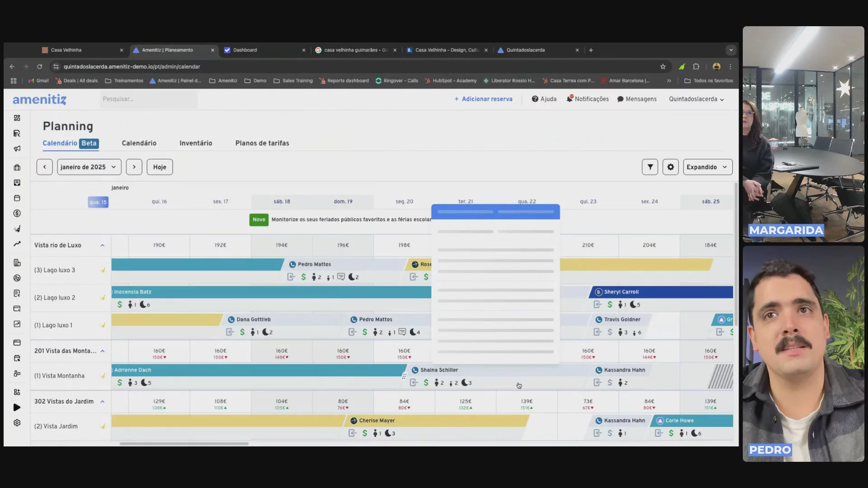The image size is (868, 488).
Task: Click the Hoje button
Action: 160,167
